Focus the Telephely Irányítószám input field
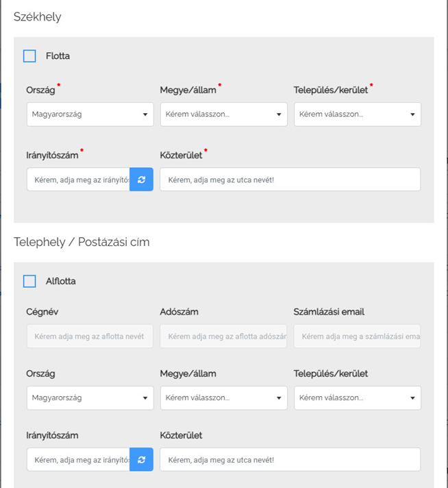This screenshot has height=488, width=448. coord(78,459)
